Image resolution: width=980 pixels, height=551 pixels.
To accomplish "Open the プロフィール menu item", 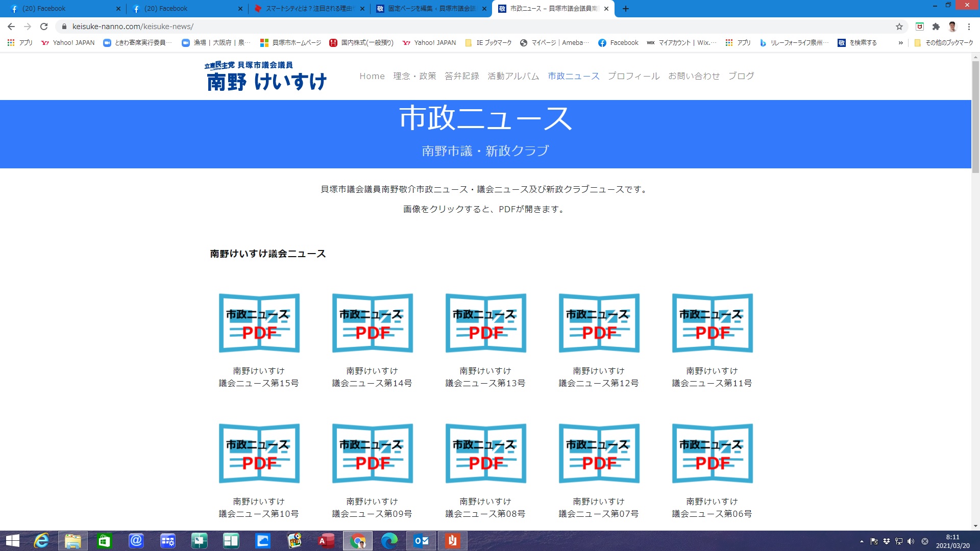I will tap(633, 76).
